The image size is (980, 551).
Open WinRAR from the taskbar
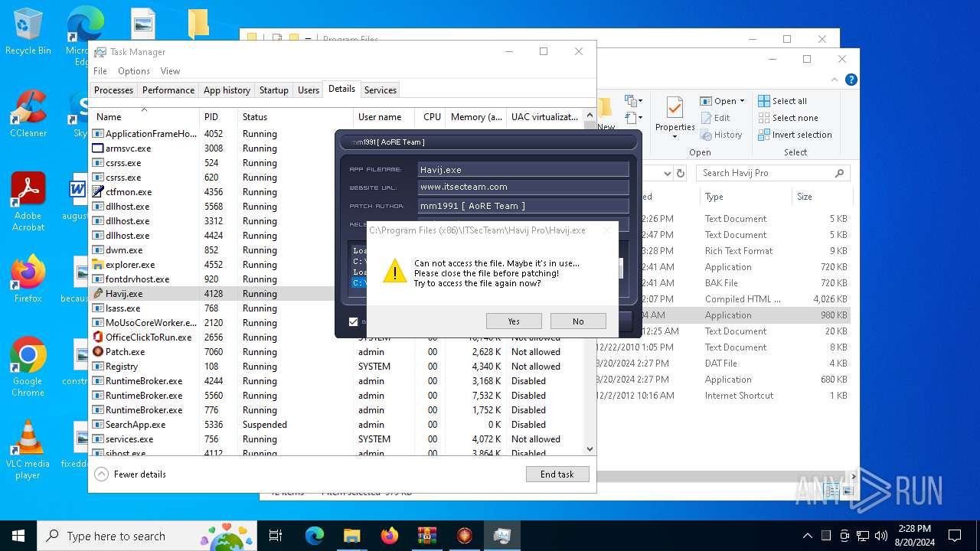pos(426,536)
